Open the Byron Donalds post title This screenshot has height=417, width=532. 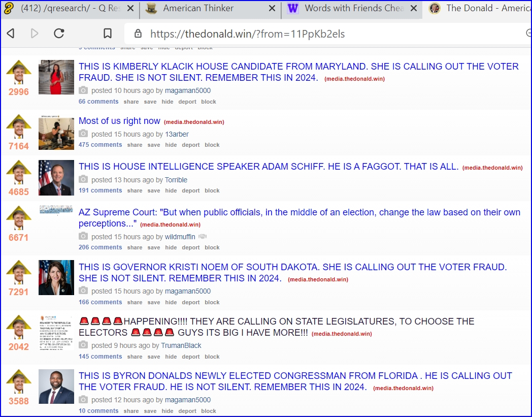coord(295,381)
